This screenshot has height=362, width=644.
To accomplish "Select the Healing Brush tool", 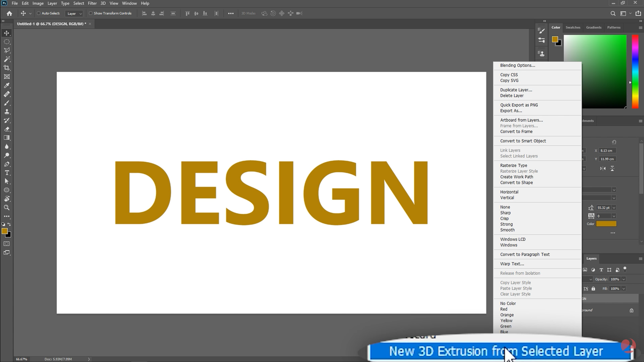I will [7, 94].
